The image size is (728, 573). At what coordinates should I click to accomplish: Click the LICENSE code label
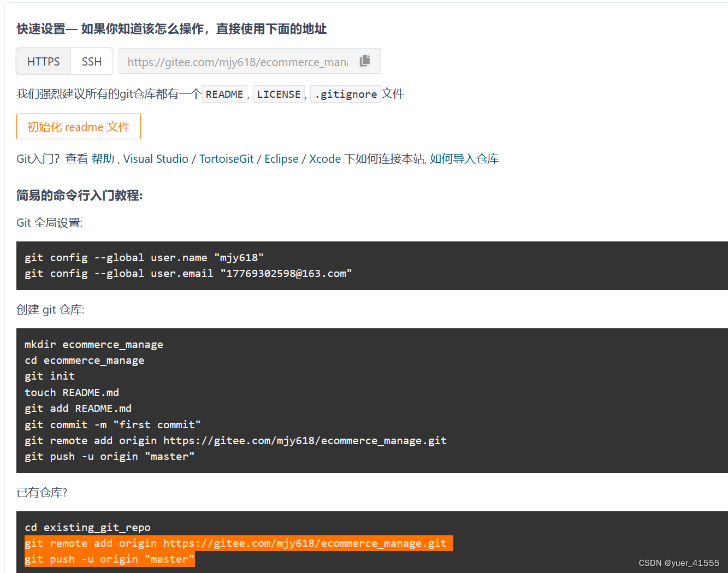pyautogui.click(x=279, y=94)
